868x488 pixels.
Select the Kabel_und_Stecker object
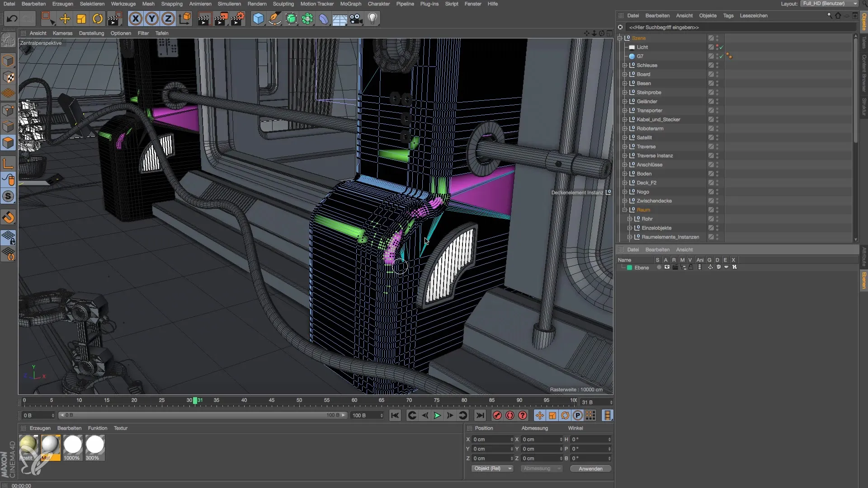[658, 120]
